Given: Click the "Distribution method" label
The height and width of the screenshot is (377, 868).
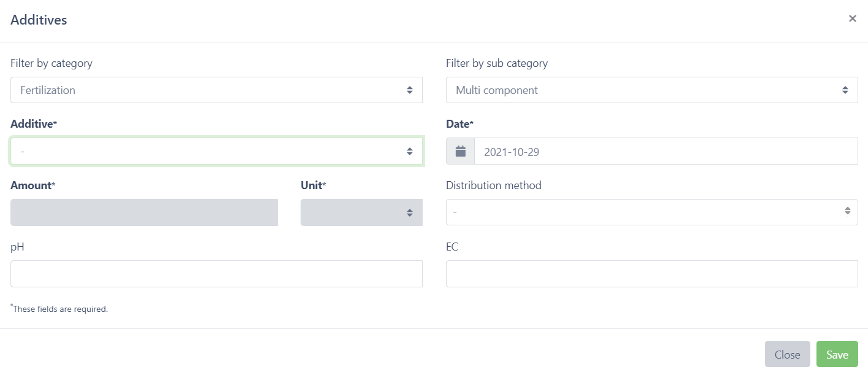Looking at the screenshot, I should (x=493, y=185).
